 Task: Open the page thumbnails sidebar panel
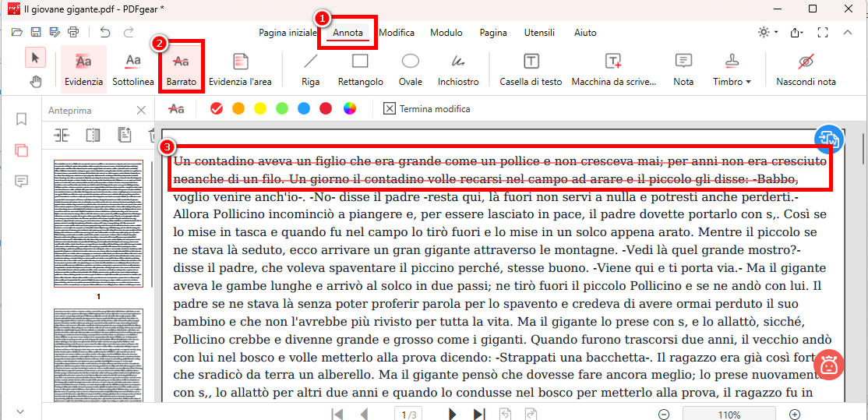pyautogui.click(x=22, y=150)
